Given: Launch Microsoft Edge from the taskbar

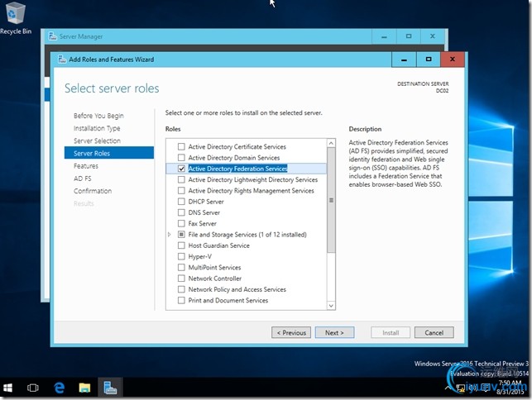Looking at the screenshot, I should pyautogui.click(x=60, y=387).
